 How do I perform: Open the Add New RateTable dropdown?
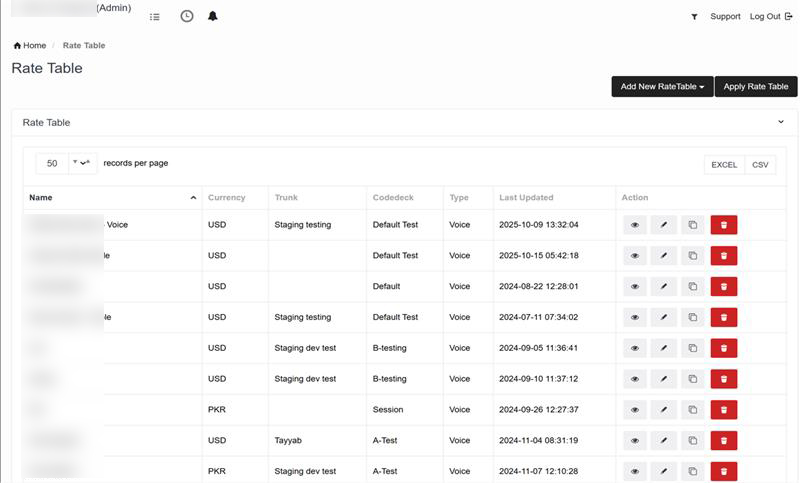coord(661,87)
